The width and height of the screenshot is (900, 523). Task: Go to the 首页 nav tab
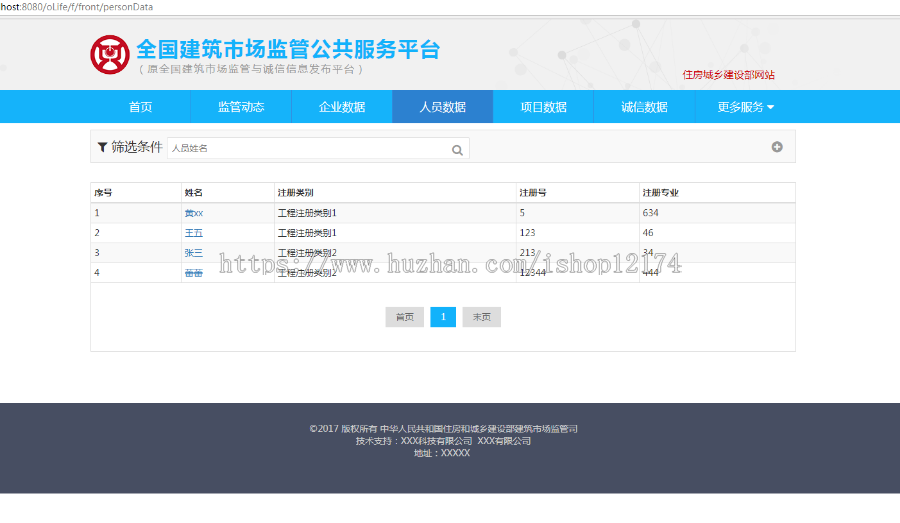(141, 107)
